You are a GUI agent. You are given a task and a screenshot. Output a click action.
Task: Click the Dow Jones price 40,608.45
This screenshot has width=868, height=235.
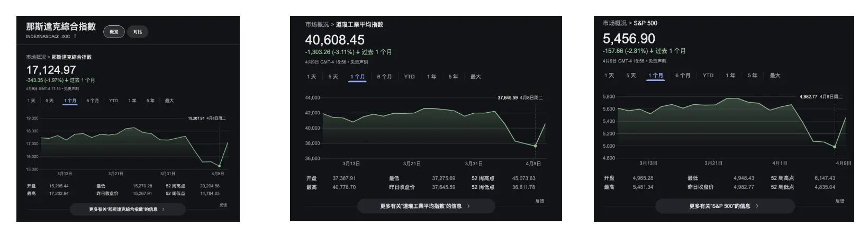[334, 40]
